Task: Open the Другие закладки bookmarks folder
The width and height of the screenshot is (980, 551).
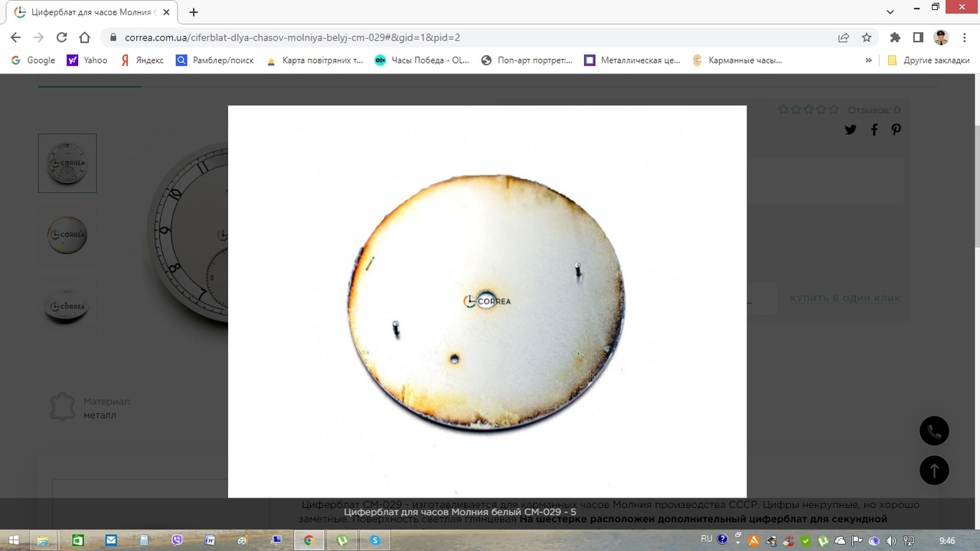Action: (928, 60)
